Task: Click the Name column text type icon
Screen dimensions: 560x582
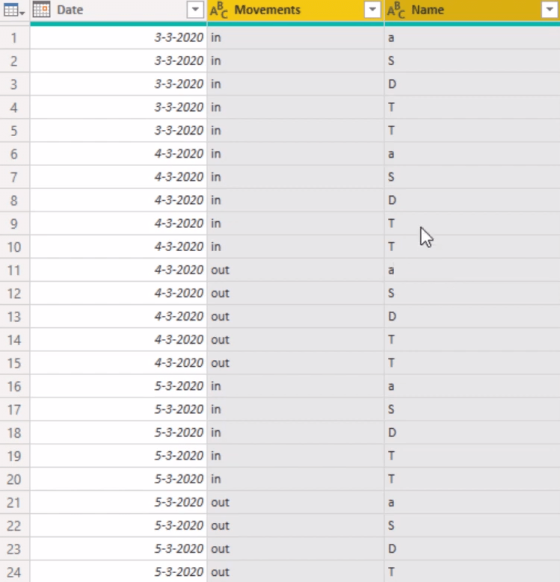Action: tap(396, 10)
